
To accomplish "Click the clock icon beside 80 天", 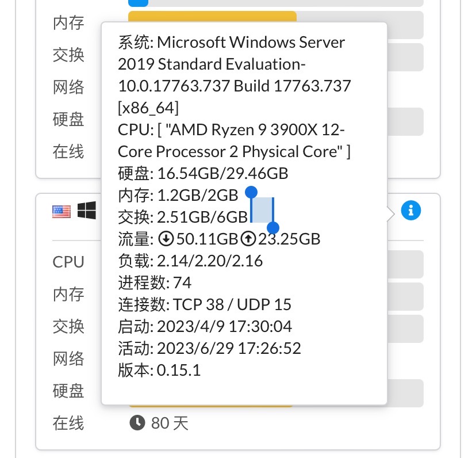I will pyautogui.click(x=137, y=423).
